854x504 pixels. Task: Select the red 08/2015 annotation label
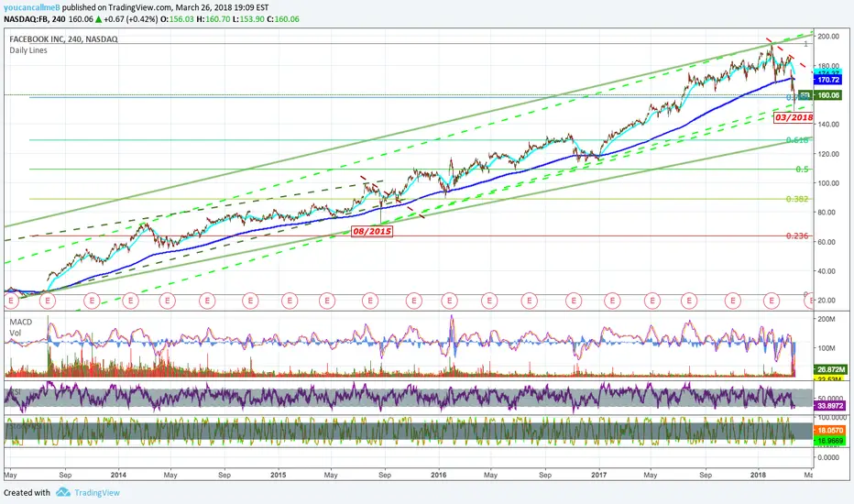coord(371,231)
